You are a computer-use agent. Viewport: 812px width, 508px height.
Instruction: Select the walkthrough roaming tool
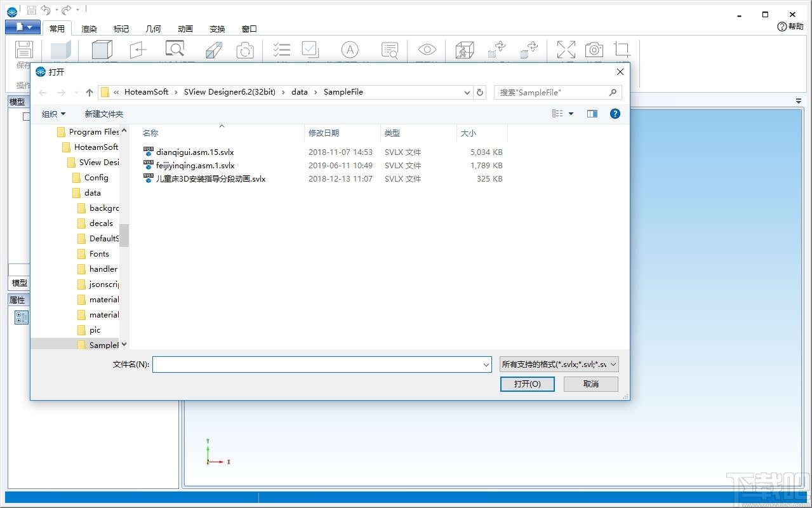(x=464, y=50)
